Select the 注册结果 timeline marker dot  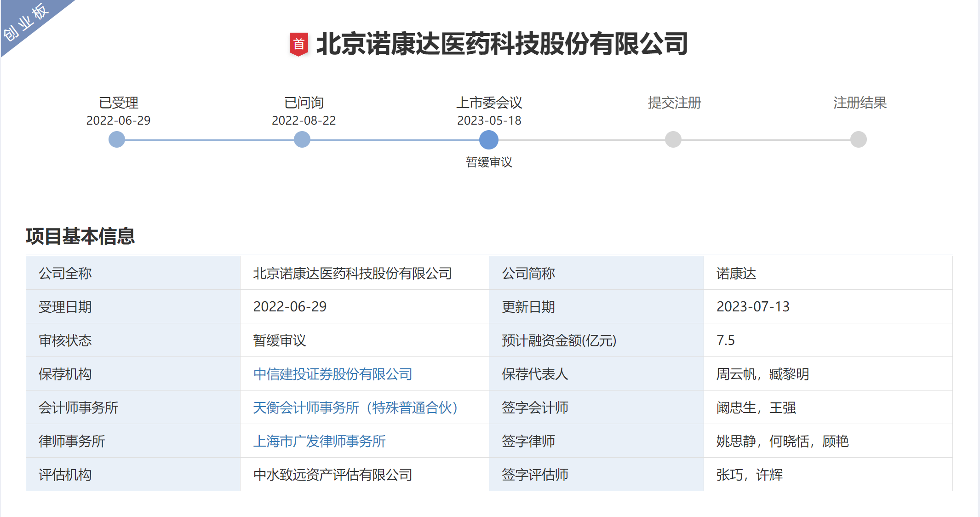(859, 139)
